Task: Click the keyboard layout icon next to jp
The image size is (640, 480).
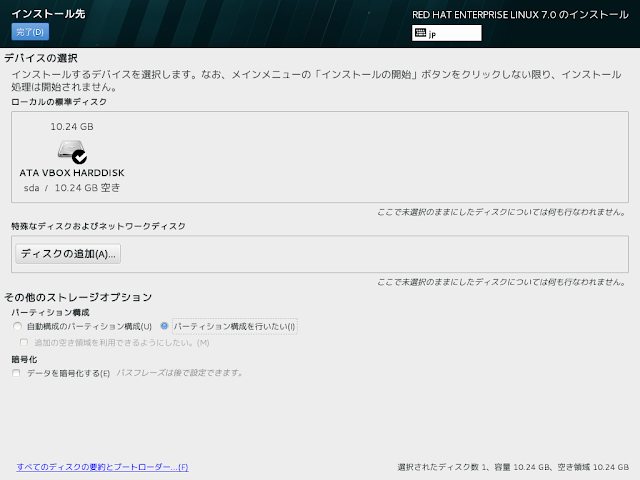Action: (x=420, y=33)
